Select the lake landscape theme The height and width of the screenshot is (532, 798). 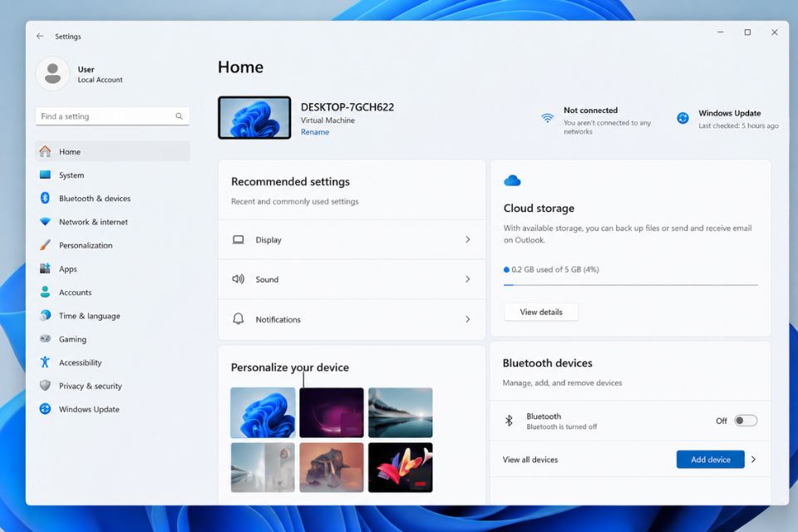pos(401,412)
